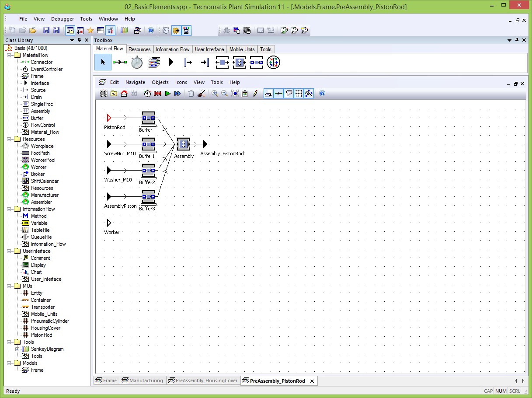
Task: Open the Debugger menu
Action: 63,19
